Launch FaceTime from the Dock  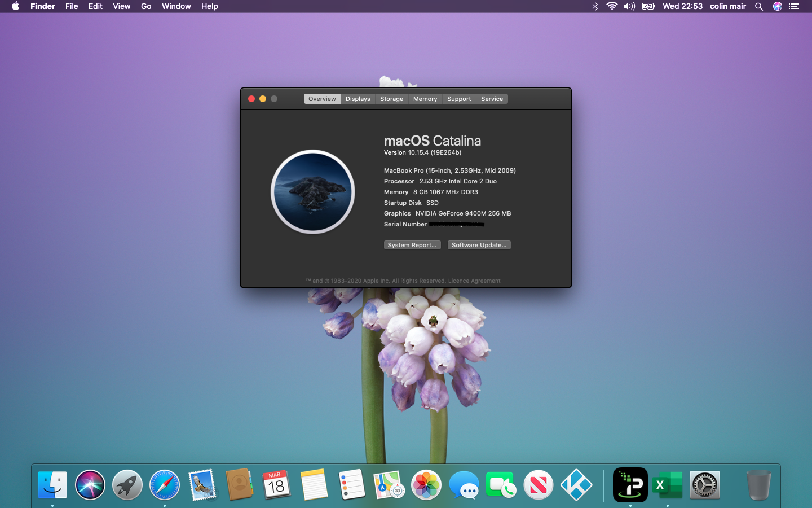501,485
